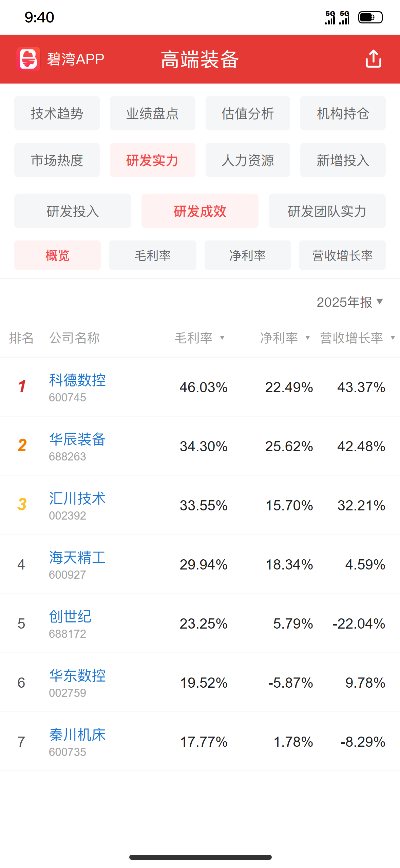Sort by 净利率 column arrow
Image resolution: width=400 pixels, height=868 pixels.
click(308, 338)
